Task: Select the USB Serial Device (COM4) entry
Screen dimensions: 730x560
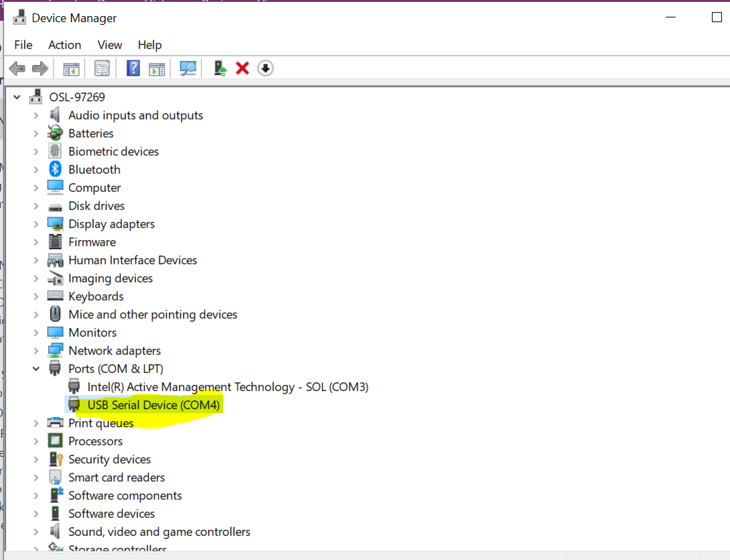Action: [154, 404]
